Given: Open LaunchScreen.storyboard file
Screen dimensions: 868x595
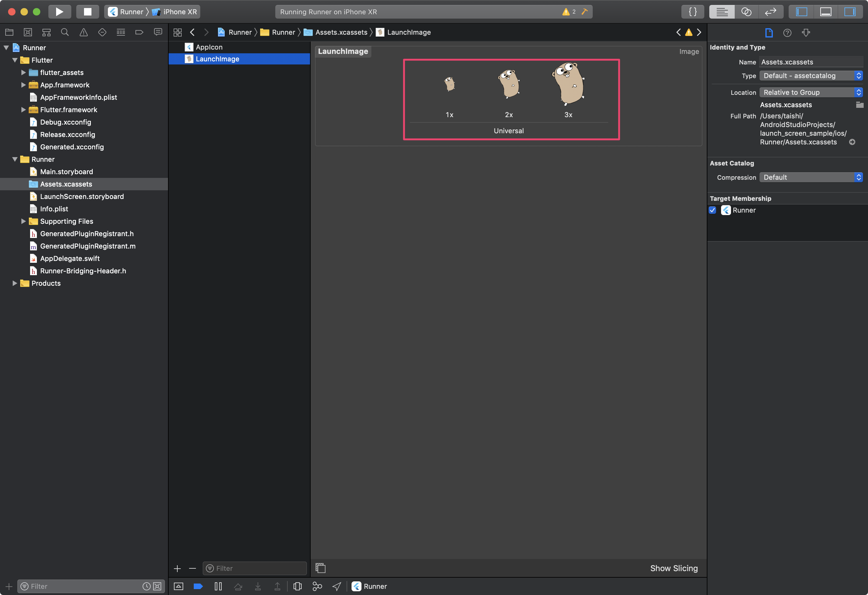Looking at the screenshot, I should pyautogui.click(x=82, y=196).
